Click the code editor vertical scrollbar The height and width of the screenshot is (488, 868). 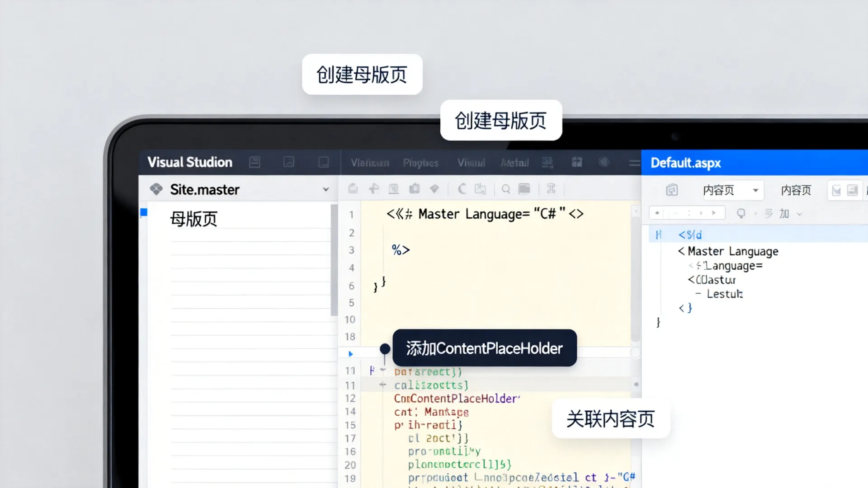pyautogui.click(x=636, y=279)
